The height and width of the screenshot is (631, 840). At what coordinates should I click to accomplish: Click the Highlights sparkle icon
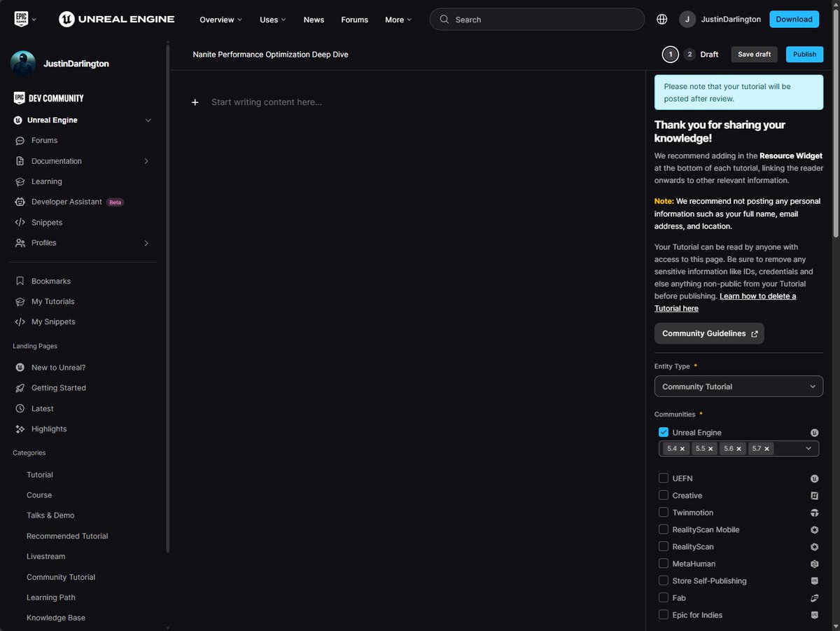tap(20, 429)
